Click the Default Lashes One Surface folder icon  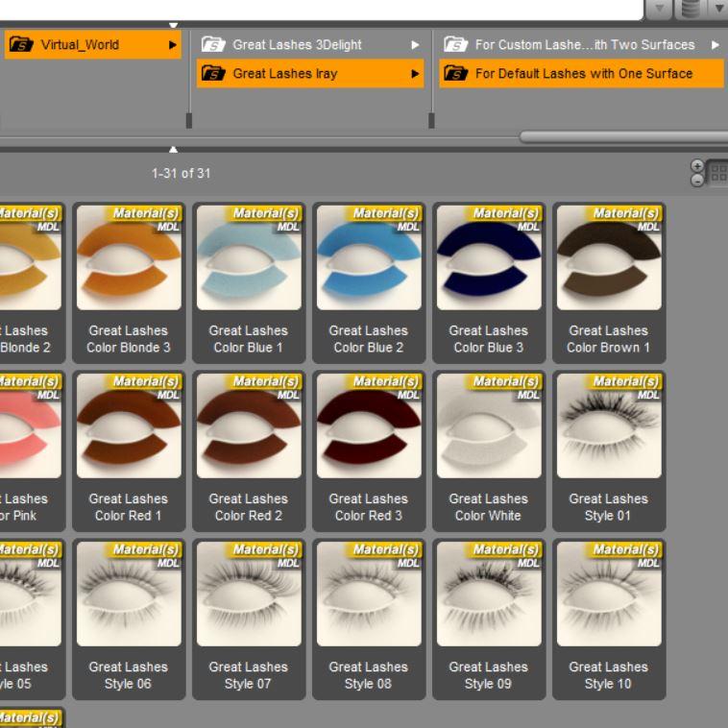pos(456,73)
